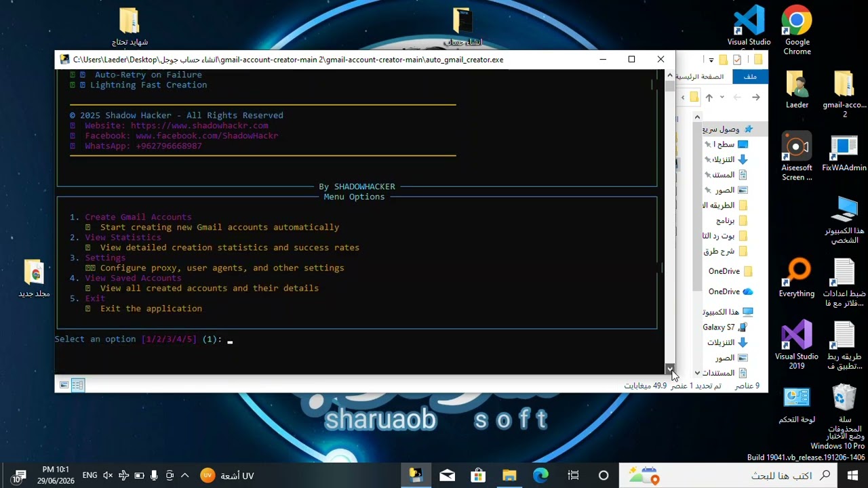Select the dark desktop folder انشاء حساب

click(x=462, y=27)
